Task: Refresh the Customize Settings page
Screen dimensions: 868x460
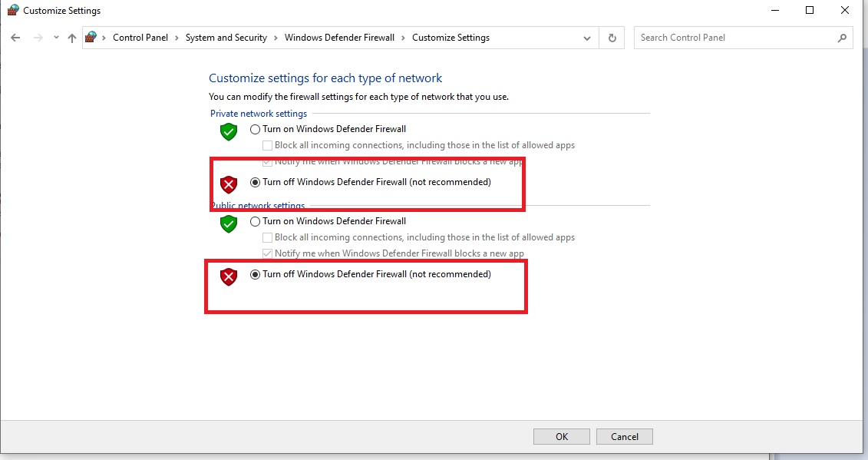Action: (x=612, y=38)
